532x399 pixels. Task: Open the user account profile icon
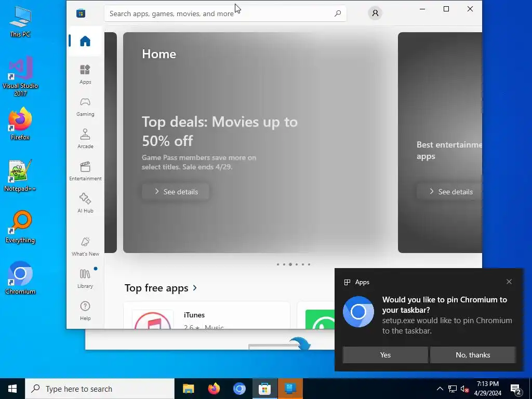(x=375, y=13)
